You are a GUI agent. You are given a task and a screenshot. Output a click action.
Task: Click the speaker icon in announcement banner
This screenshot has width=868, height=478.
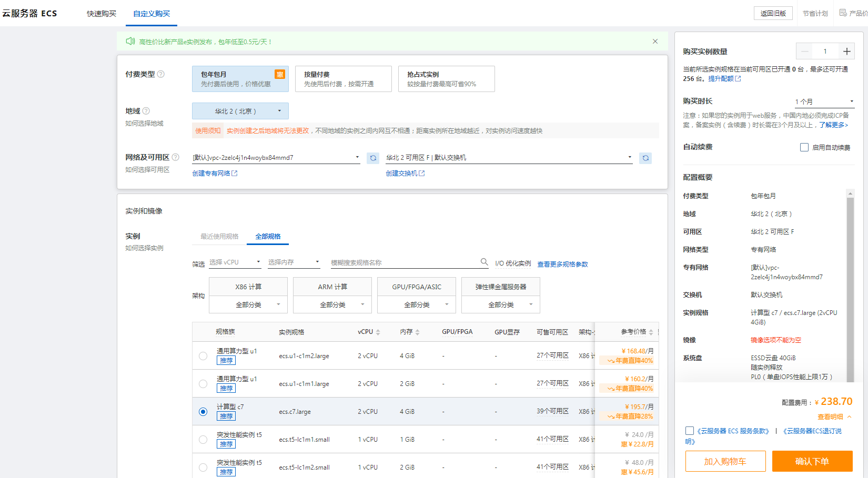(130, 41)
